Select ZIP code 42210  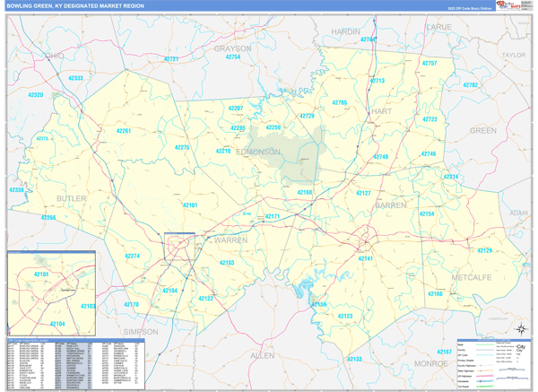tap(223, 151)
